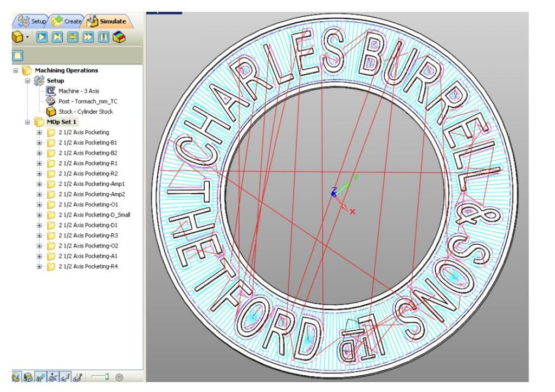Toggle the third bottom-bar toolpath visibility icon

(41, 377)
